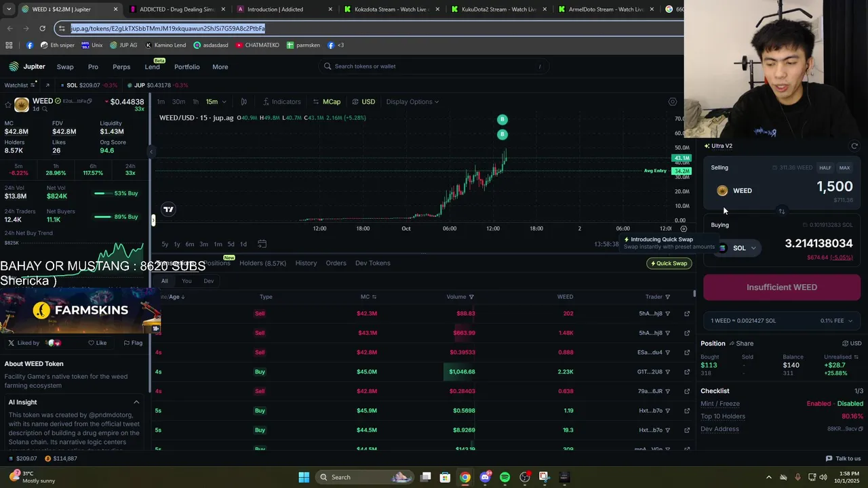Image resolution: width=868 pixels, height=488 pixels.
Task: Like the WEED token
Action: click(x=97, y=343)
